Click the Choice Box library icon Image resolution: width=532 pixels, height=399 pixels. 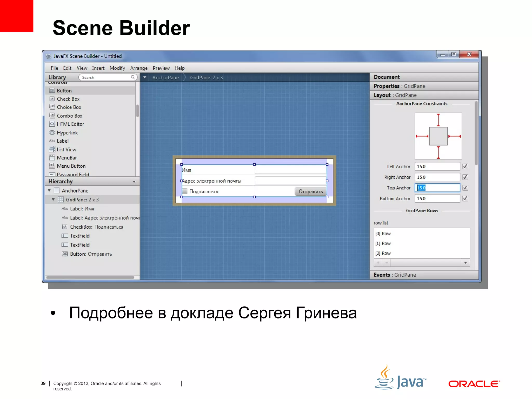52,107
